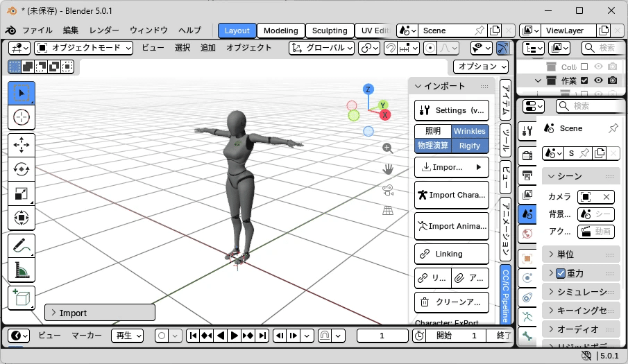This screenshot has height=364, width=628.
Task: Click the viewport zoom magnifier icon
Action: (x=387, y=148)
